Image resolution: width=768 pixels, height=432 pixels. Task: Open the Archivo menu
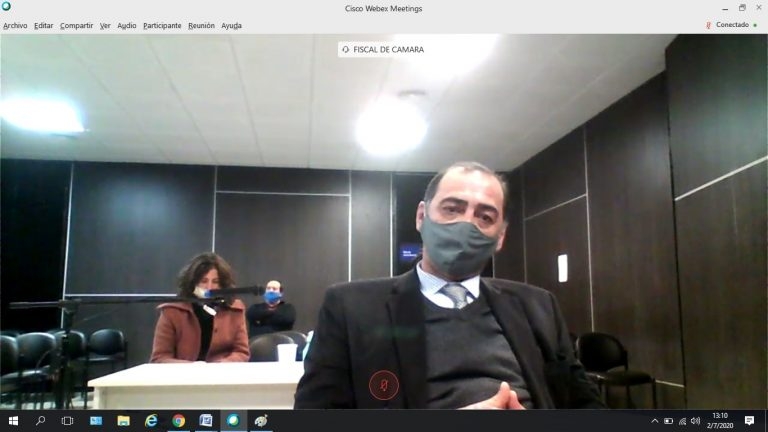coord(15,25)
